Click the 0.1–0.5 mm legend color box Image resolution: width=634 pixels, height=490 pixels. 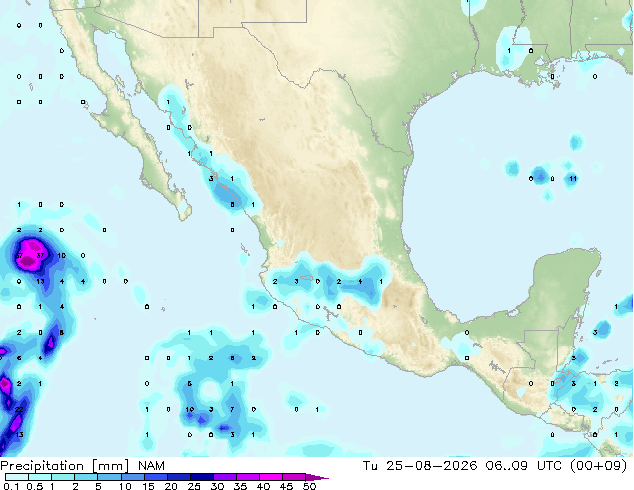(17, 477)
